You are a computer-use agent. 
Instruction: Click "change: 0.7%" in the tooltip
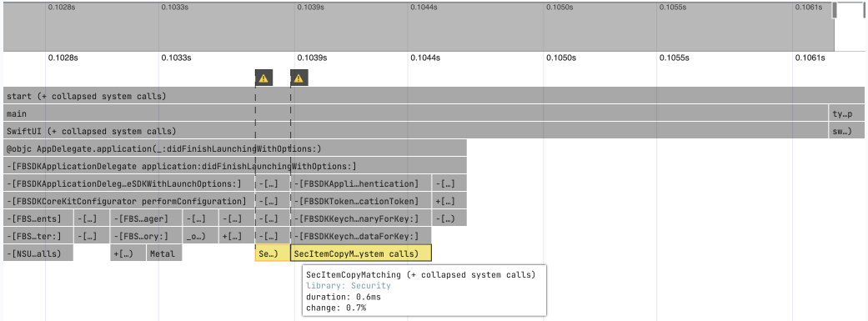(x=336, y=308)
